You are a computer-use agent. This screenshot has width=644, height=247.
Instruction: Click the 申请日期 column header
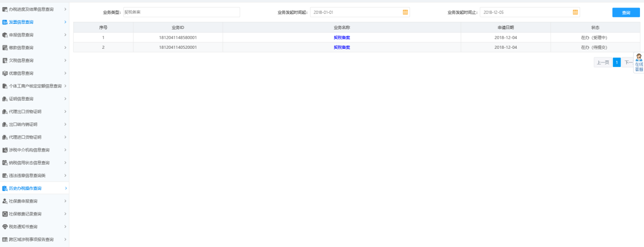(505, 27)
